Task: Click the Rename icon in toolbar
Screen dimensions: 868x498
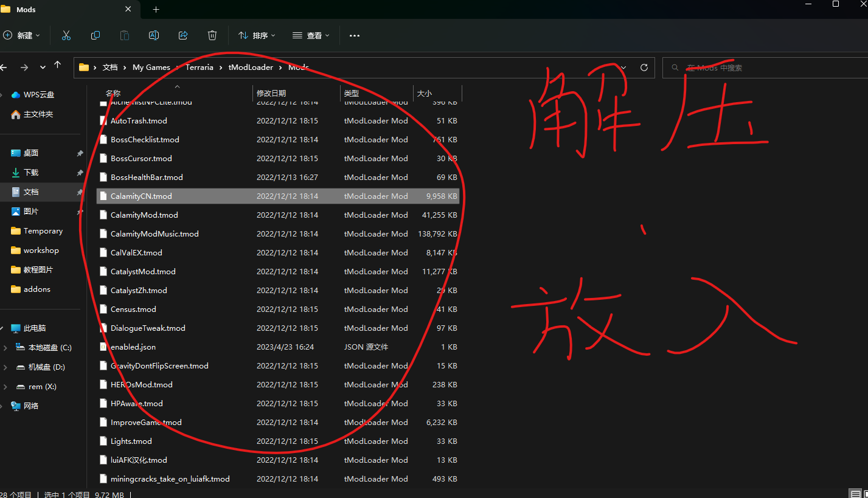Action: click(154, 35)
